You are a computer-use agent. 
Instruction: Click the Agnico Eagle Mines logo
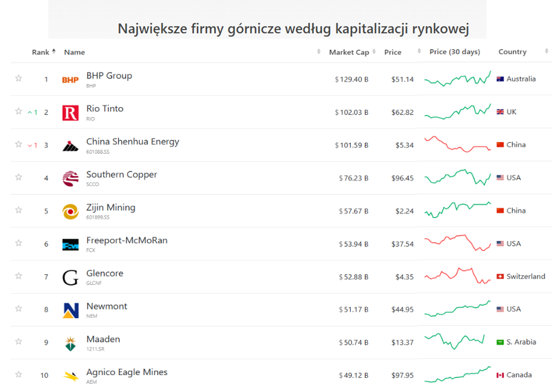(x=70, y=376)
